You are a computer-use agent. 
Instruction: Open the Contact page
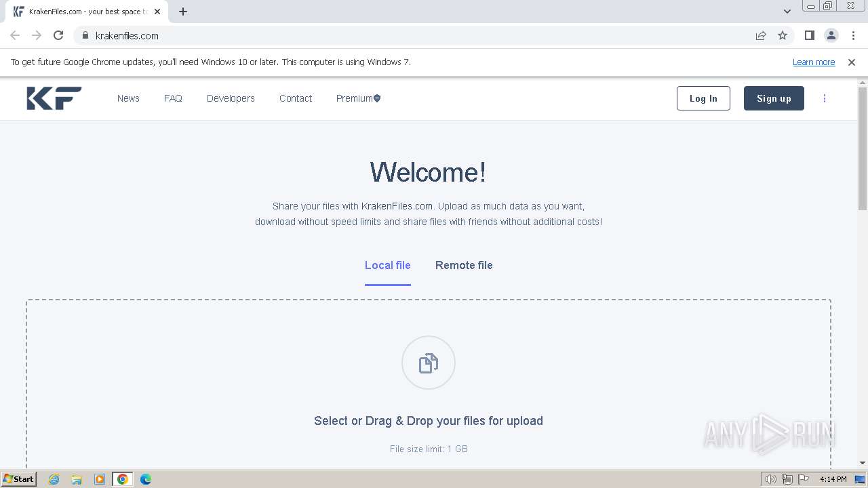[x=296, y=98]
